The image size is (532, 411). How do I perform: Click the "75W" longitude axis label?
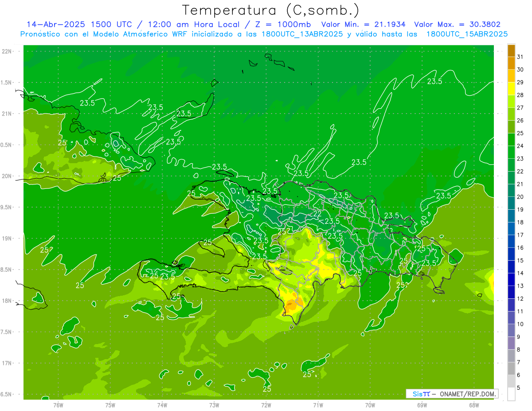pyautogui.click(x=110, y=405)
